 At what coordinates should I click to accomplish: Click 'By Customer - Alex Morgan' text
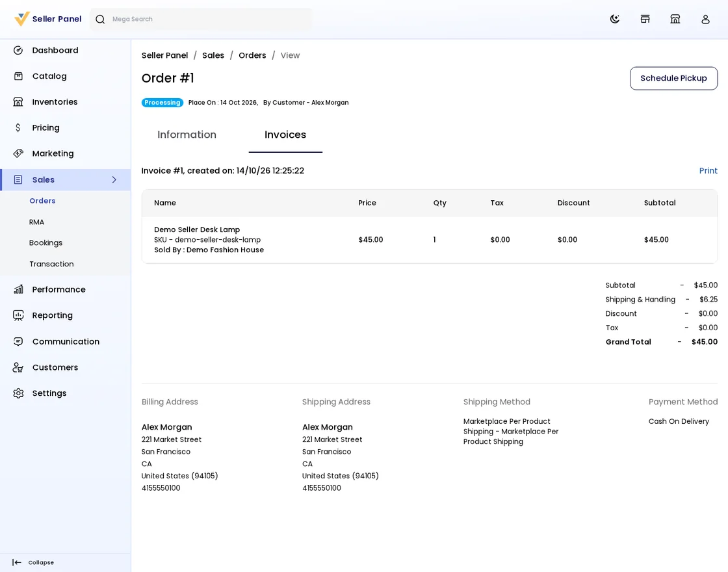tap(306, 103)
